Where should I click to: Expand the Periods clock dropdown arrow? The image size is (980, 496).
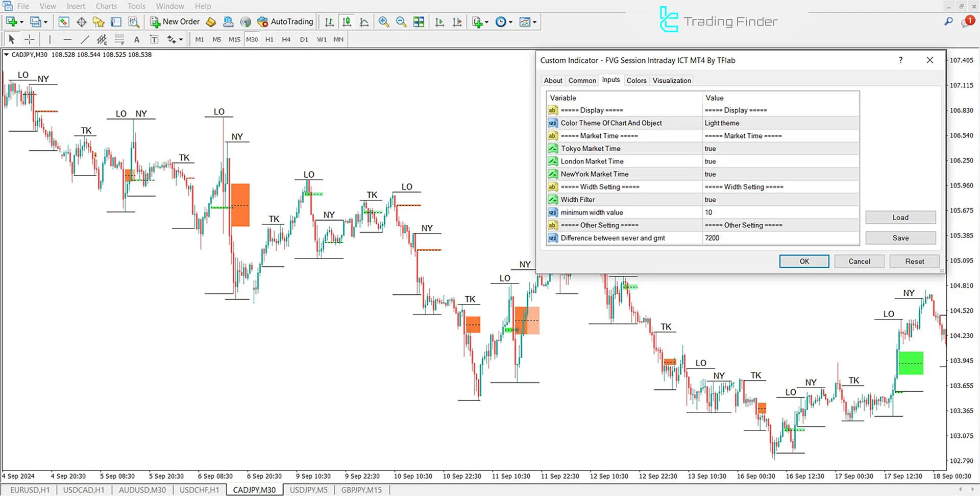point(510,22)
